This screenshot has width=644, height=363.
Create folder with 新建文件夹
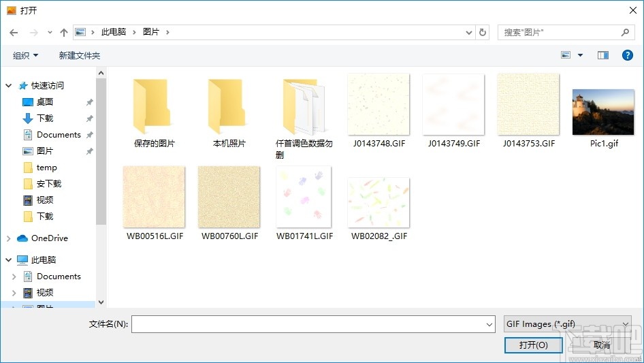click(x=79, y=55)
